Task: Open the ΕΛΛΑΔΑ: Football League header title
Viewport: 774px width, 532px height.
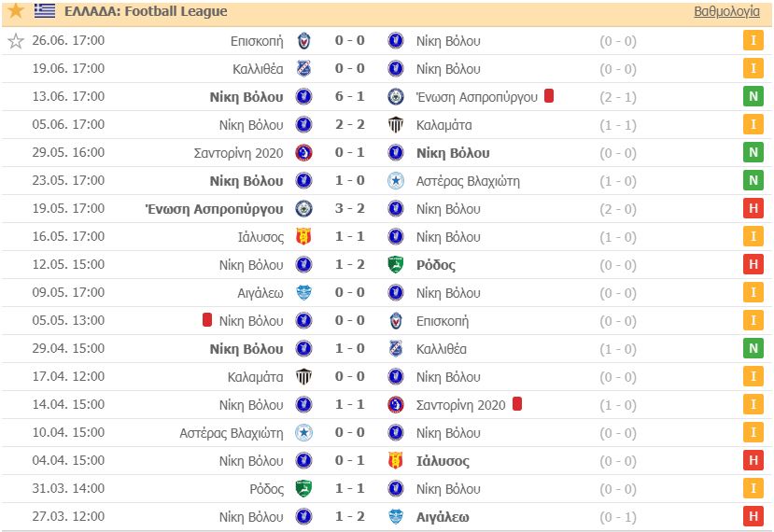Action: pos(146,11)
